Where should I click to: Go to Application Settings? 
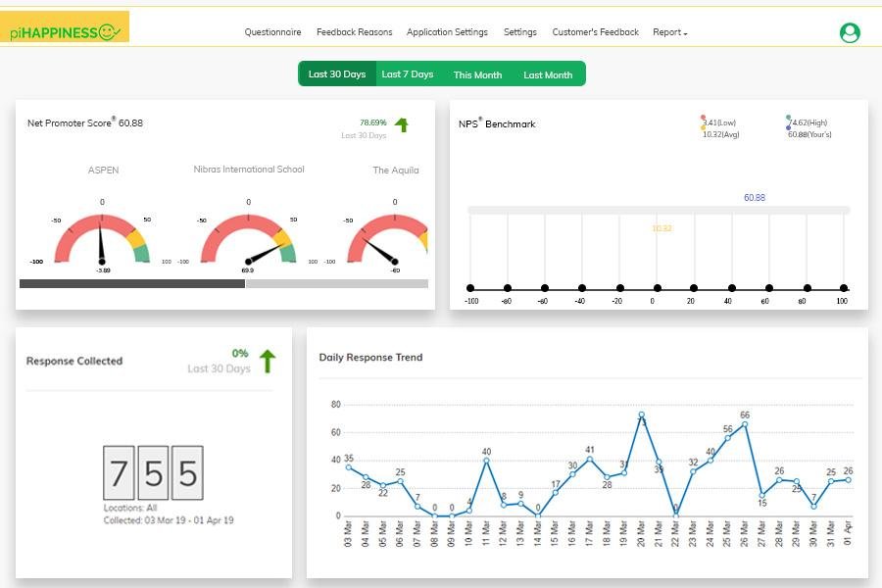point(447,32)
